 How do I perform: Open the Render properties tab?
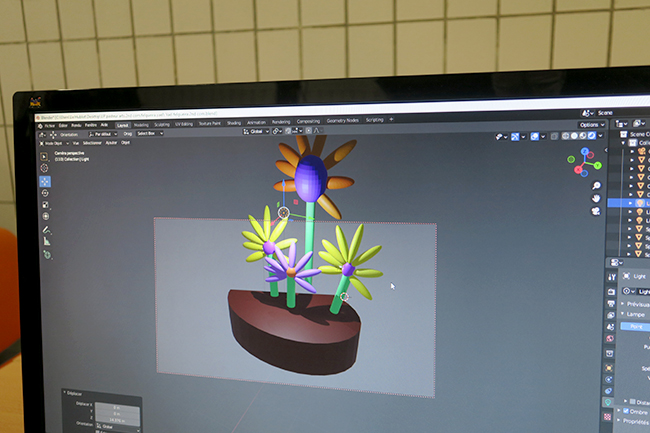(611, 292)
